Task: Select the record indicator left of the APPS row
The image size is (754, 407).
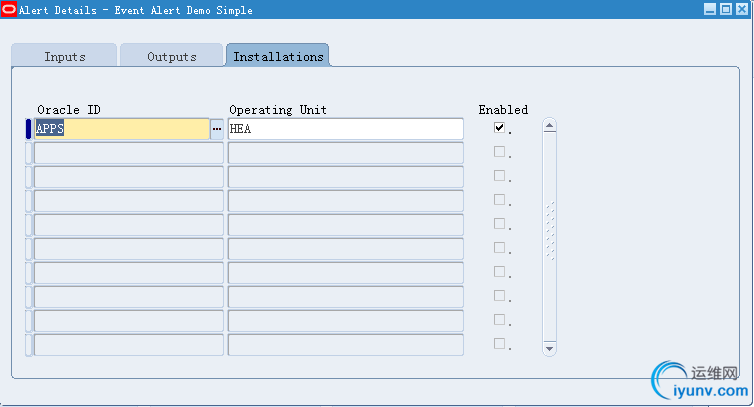Action: [x=28, y=129]
